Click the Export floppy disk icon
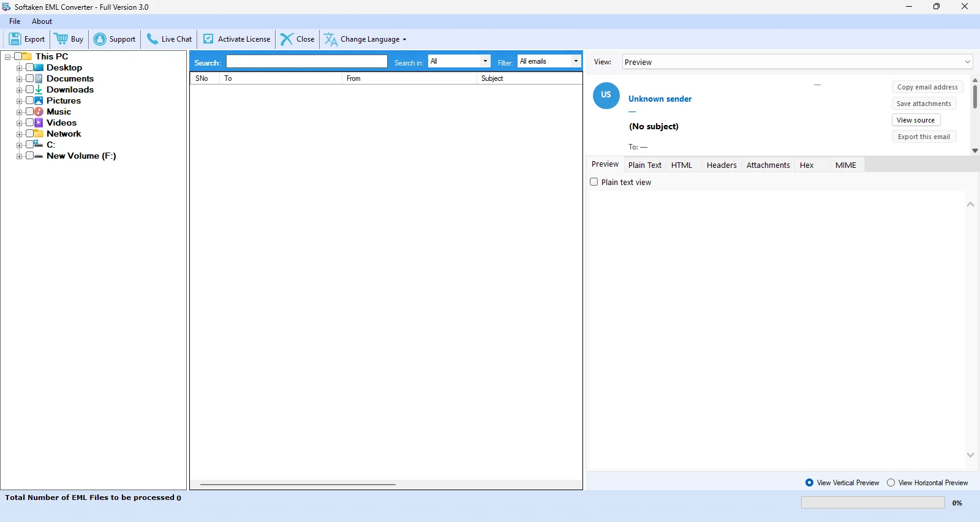The image size is (980, 522). click(15, 39)
